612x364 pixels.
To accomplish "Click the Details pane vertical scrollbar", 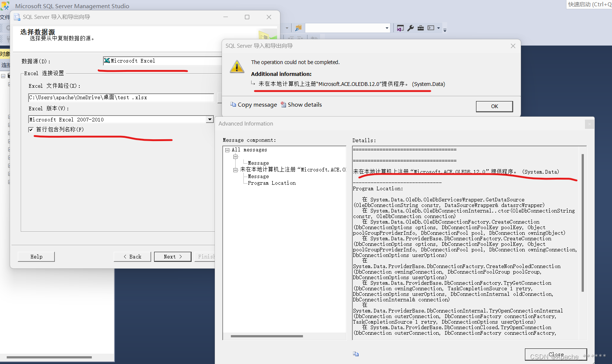I will (x=583, y=223).
